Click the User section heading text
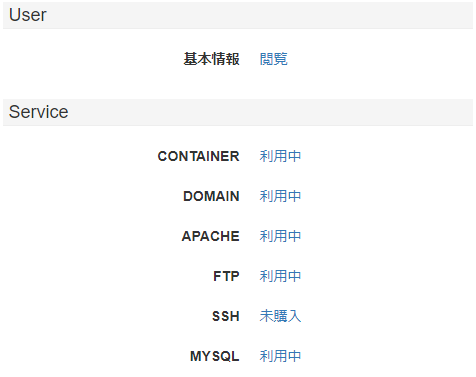The height and width of the screenshot is (377, 476). 28,15
